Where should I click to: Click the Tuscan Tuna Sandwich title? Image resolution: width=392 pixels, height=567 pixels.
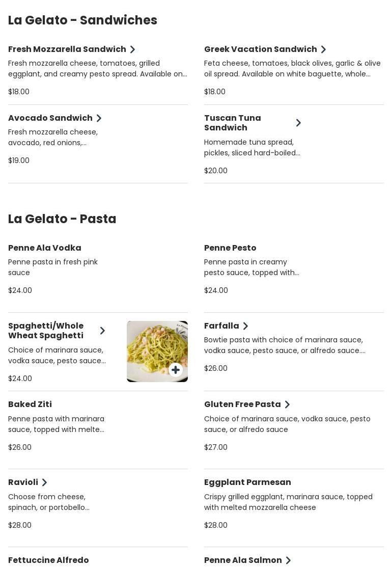point(233,123)
